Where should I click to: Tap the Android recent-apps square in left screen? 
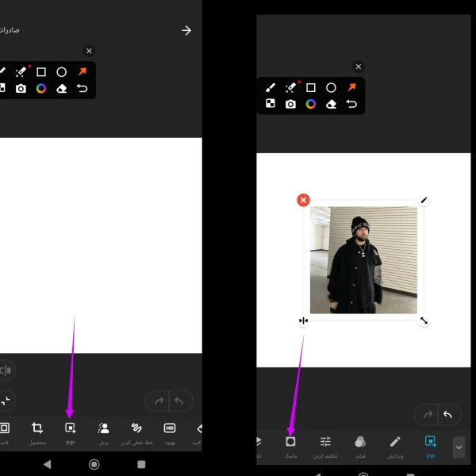click(141, 464)
